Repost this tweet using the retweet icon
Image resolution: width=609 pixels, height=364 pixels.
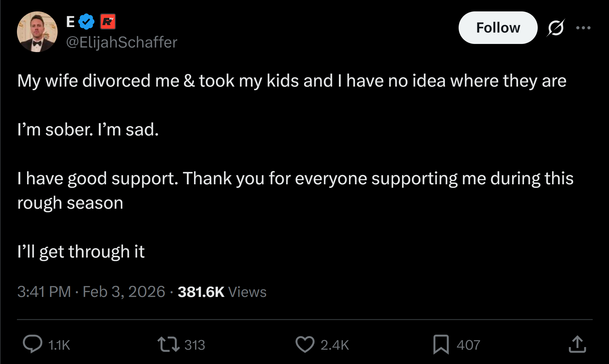168,344
